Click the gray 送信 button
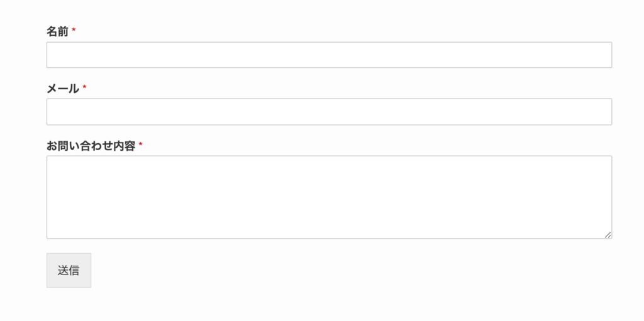Viewport: 644px width, 321px height. point(69,270)
